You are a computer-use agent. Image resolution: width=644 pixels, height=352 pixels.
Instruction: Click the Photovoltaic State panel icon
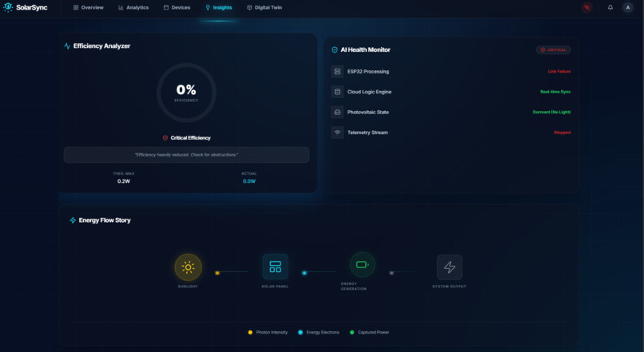337,112
